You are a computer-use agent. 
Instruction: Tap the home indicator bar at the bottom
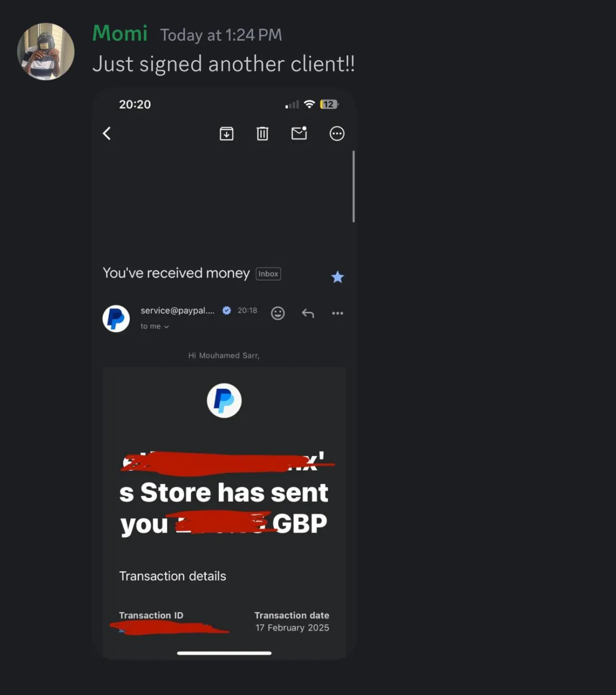[224, 653]
